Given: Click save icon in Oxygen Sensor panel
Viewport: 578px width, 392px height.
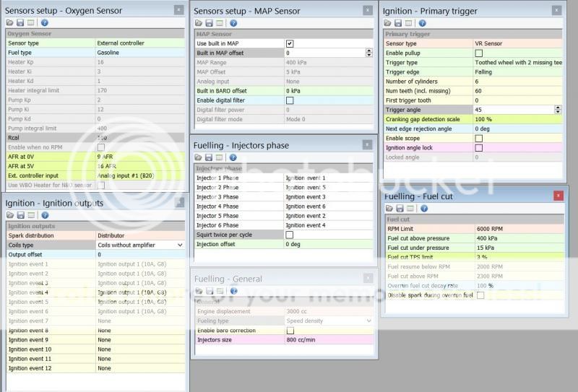Looking at the screenshot, I should (x=20, y=23).
